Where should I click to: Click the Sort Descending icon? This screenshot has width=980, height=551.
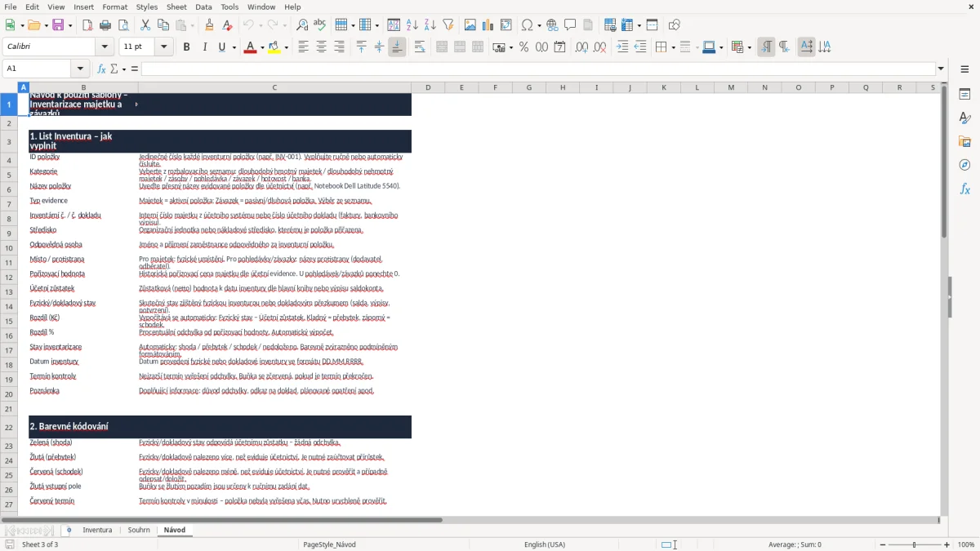[430, 25]
